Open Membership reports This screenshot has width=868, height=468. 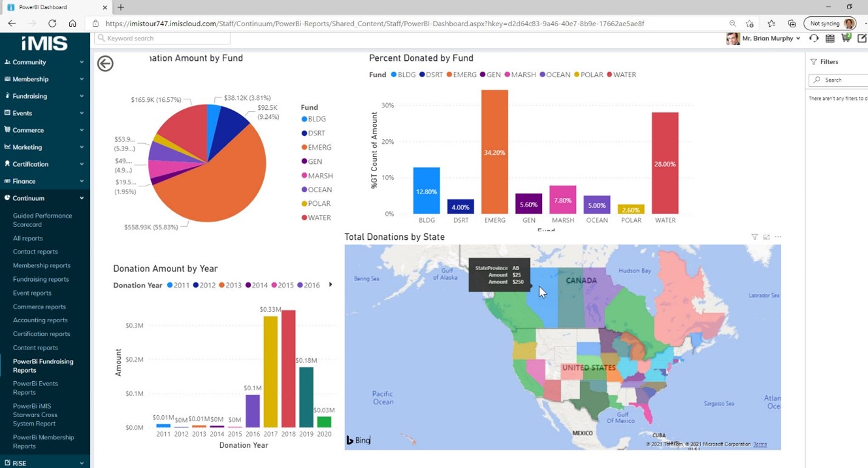[42, 265]
